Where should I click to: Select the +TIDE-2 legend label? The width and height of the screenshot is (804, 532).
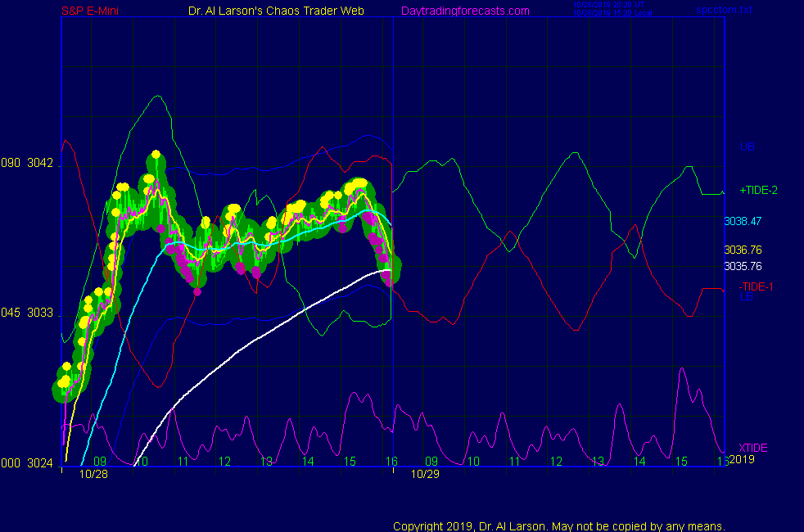[x=758, y=190]
